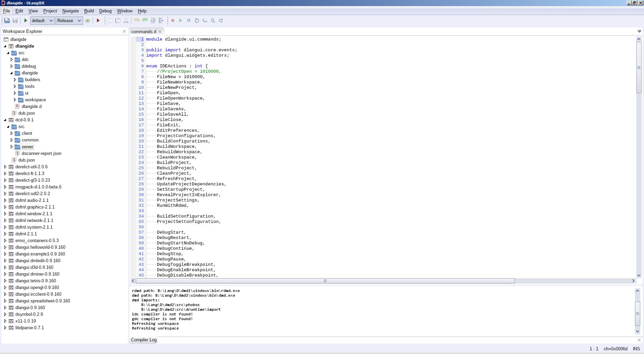Click the Indent lines icon
The width and height of the screenshot is (644, 354).
click(153, 20)
